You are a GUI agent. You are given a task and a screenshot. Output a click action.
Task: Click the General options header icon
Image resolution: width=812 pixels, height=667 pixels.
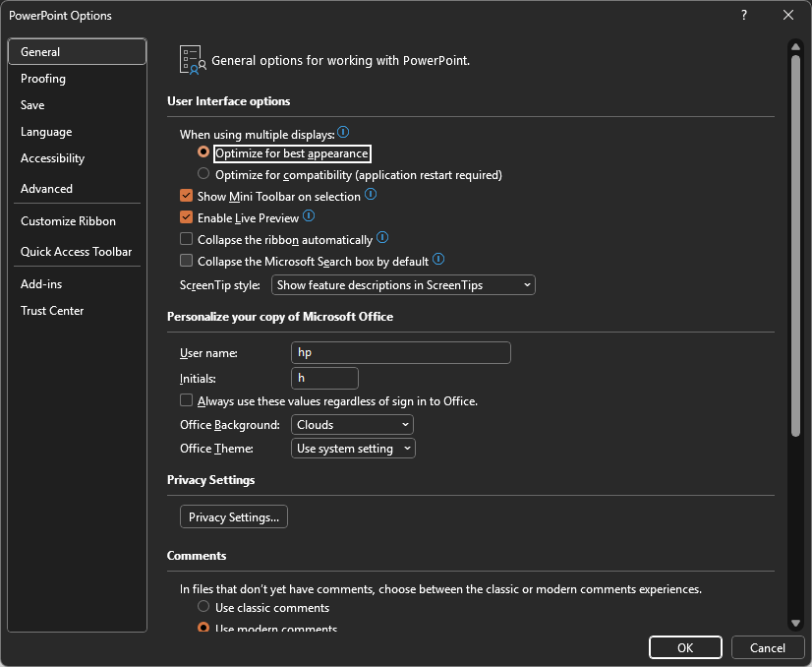point(192,60)
